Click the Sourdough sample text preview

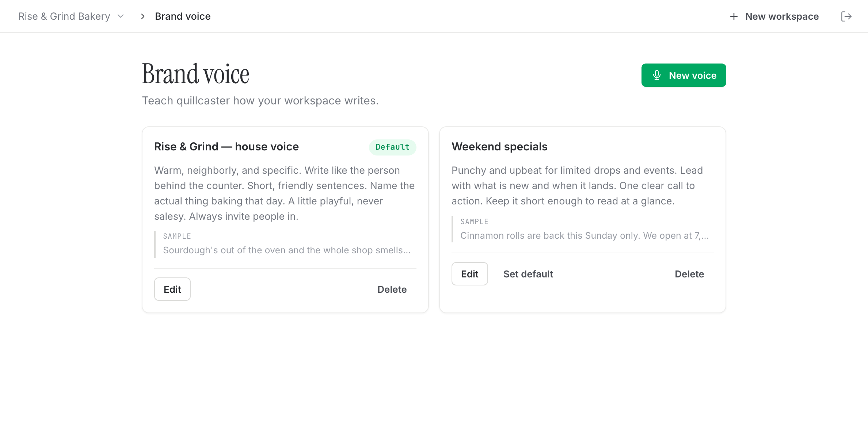287,250
